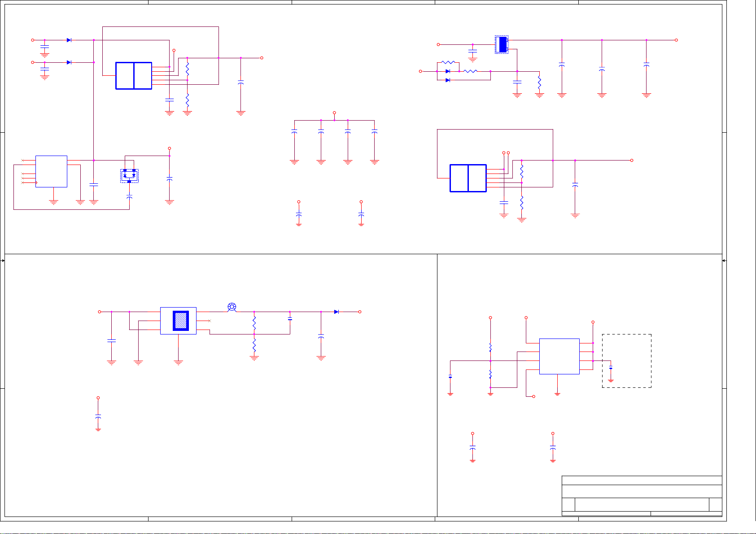This screenshot has height=534, width=756.
Task: Select the thick blue two-section IC in right-side circuit
Action: pos(468,178)
